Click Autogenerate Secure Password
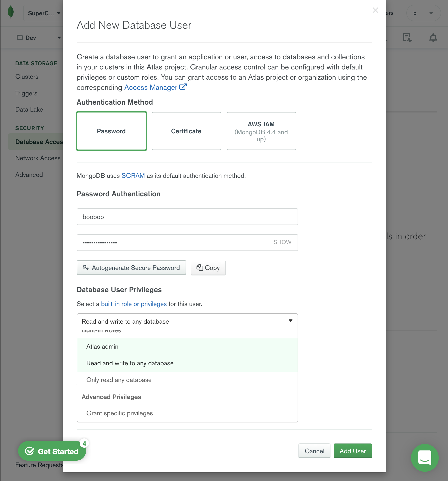The height and width of the screenshot is (481, 448). (x=131, y=268)
